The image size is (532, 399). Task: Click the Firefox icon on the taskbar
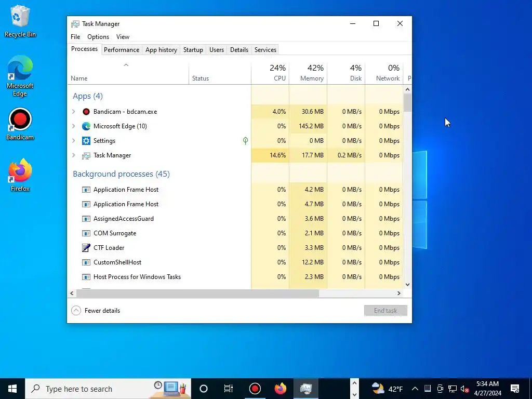(281, 389)
